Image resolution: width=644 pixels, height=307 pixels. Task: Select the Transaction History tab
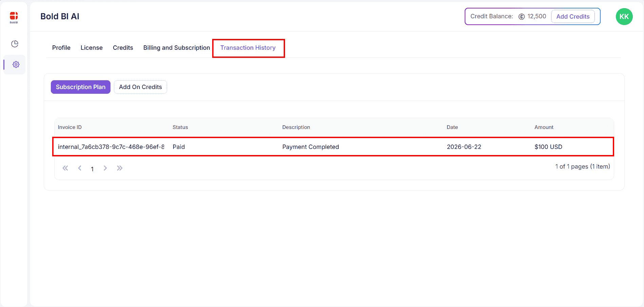tap(248, 48)
